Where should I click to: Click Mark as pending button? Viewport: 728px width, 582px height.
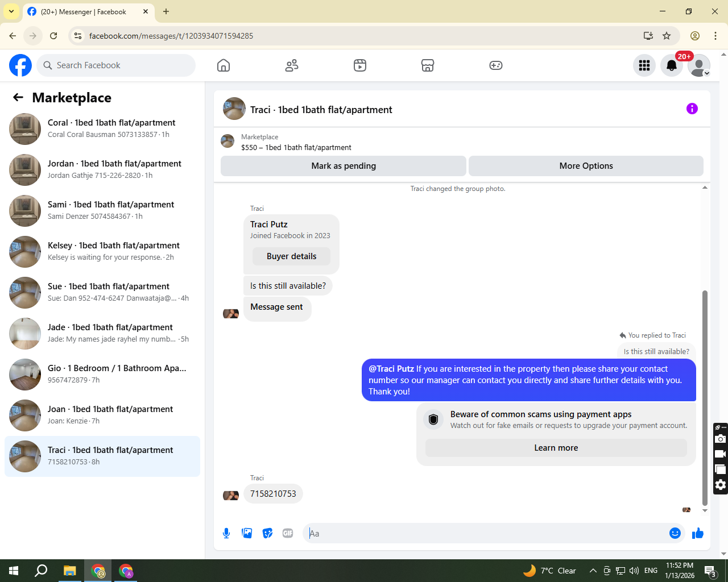pos(344,166)
